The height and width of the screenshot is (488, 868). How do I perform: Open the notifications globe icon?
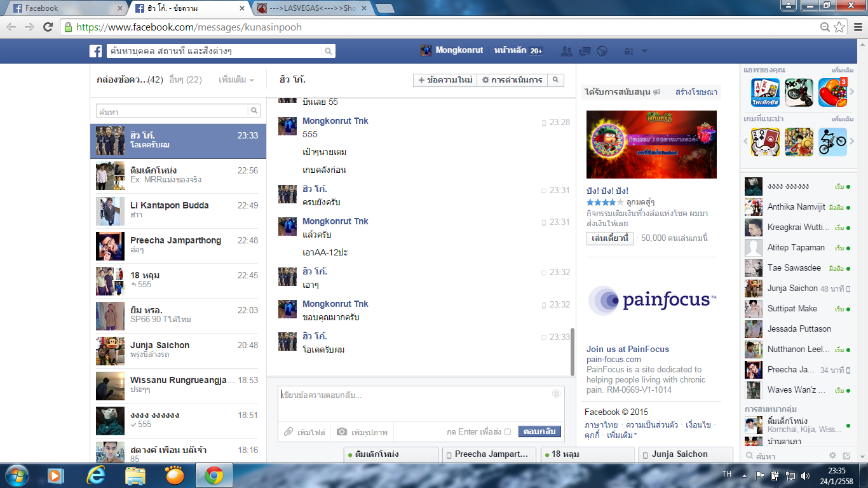pos(602,51)
